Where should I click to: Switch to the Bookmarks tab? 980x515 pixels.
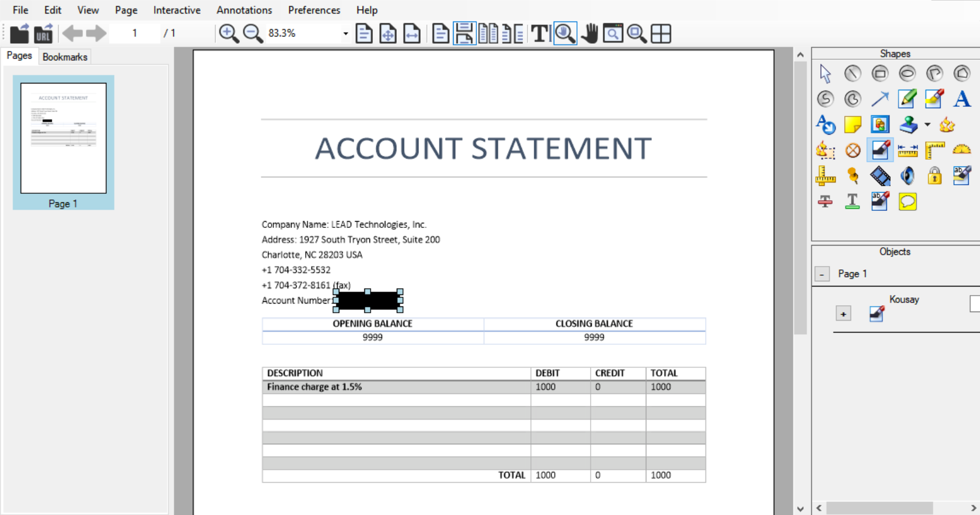tap(64, 56)
